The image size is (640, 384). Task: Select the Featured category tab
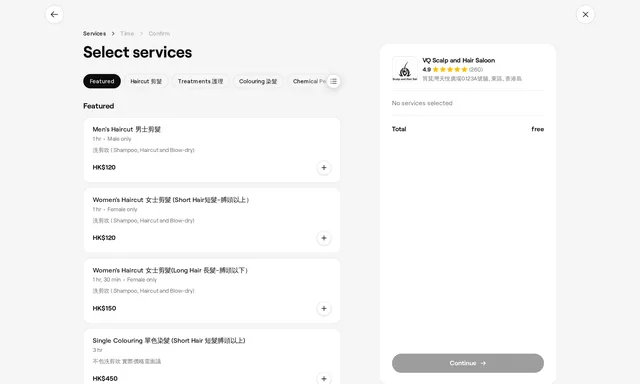pyautogui.click(x=102, y=81)
